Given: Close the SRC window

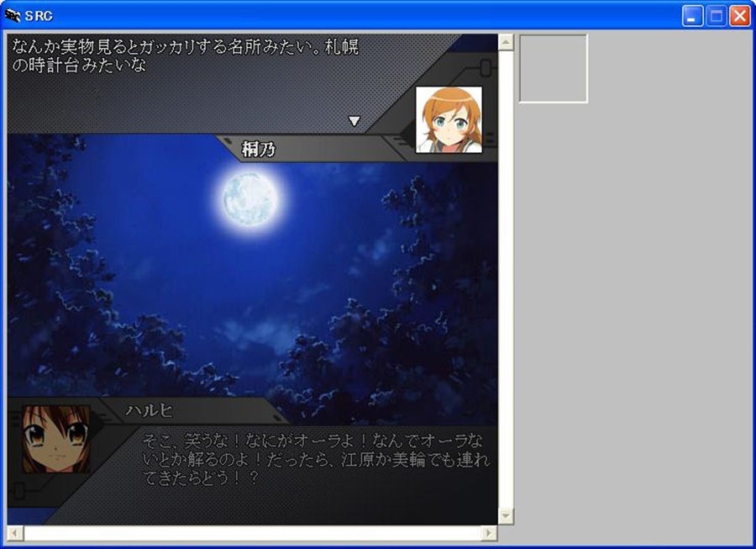Looking at the screenshot, I should pyautogui.click(x=739, y=16).
